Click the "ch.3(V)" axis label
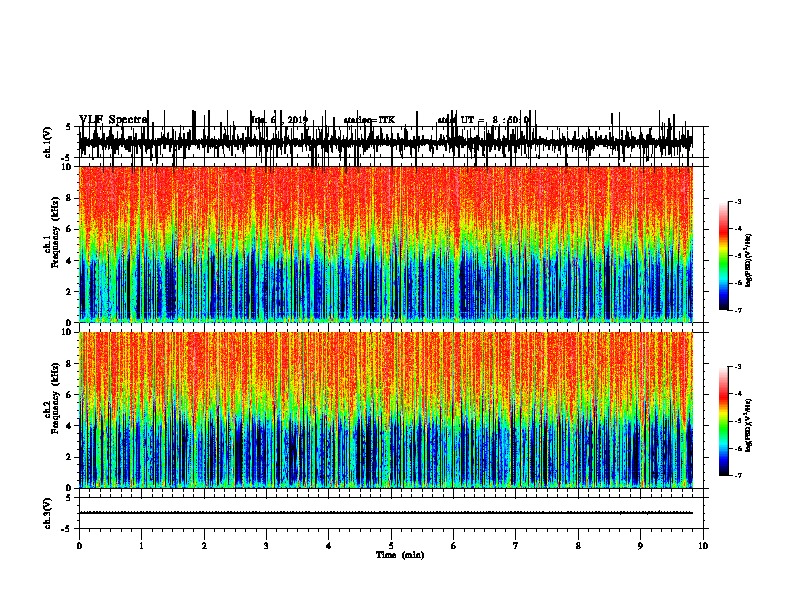The height and width of the screenshot is (612, 792). click(48, 513)
